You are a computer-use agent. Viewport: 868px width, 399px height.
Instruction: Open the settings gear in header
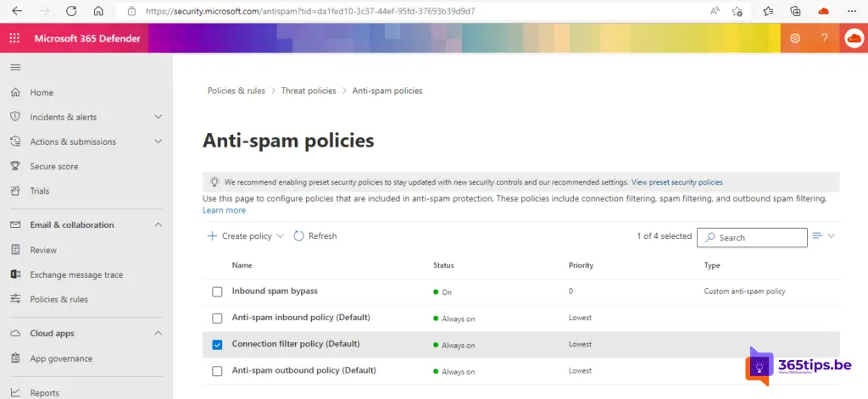(795, 38)
